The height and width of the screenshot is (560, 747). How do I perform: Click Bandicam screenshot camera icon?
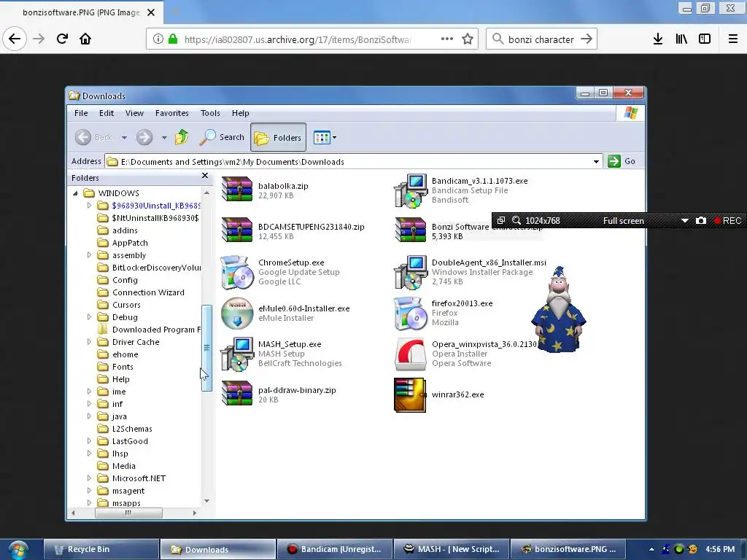(x=701, y=220)
